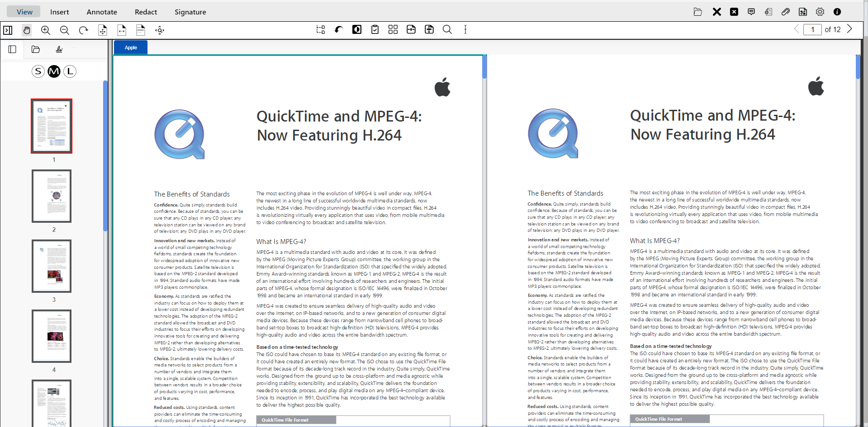Click the vertical page split icon

[x=429, y=30]
